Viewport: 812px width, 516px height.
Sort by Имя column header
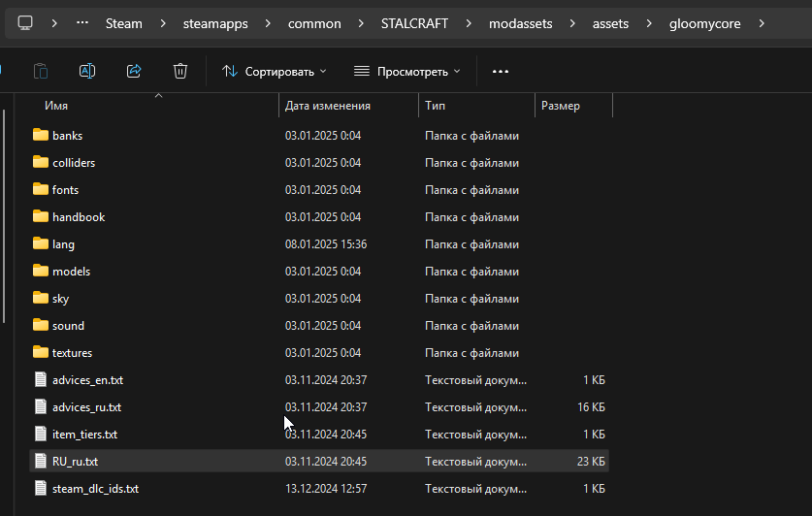click(56, 106)
